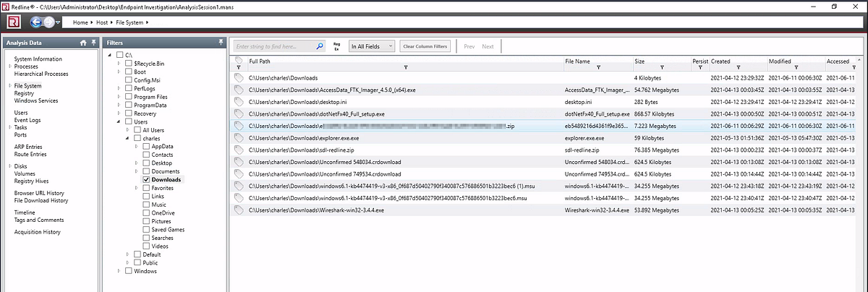Viewport: 868px width, 292px height.
Task: Expand the PerfLogs tree node
Action: click(x=118, y=88)
